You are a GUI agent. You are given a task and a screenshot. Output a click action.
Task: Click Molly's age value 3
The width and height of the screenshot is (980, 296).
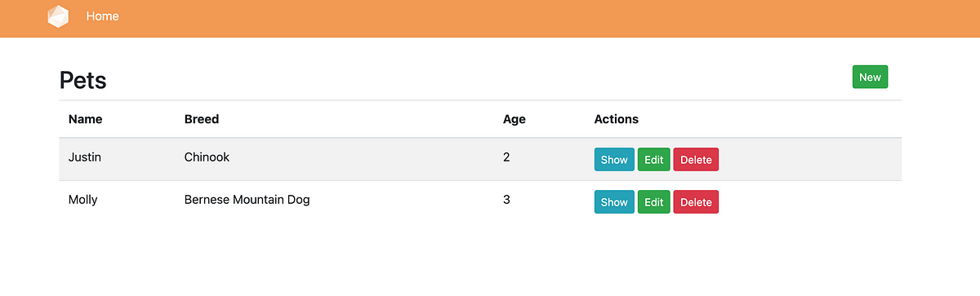click(x=506, y=200)
